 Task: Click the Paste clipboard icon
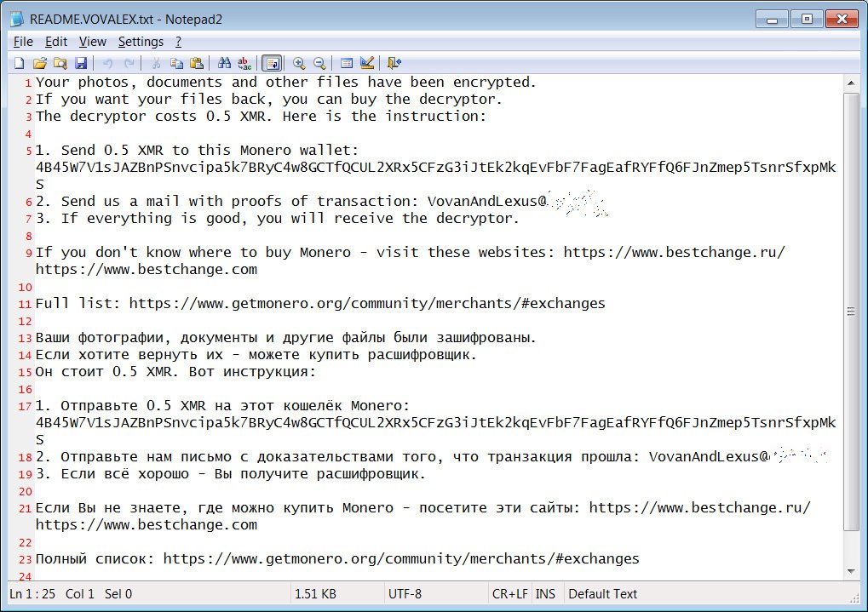pyautogui.click(x=197, y=63)
